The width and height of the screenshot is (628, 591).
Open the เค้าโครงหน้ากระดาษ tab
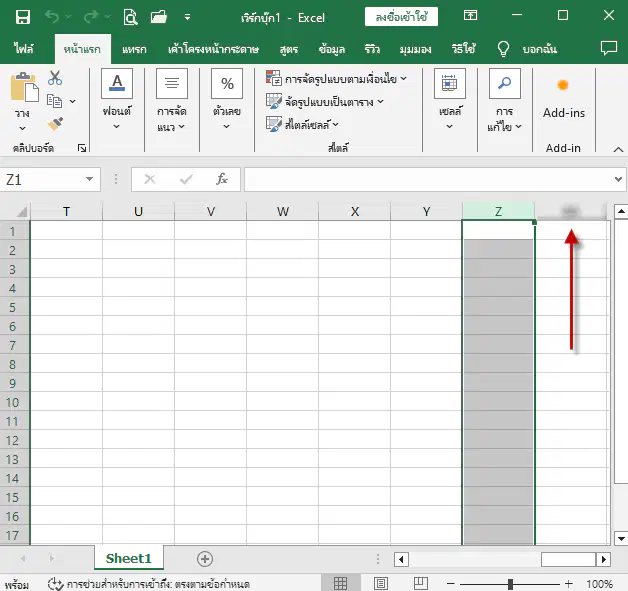pyautogui.click(x=213, y=49)
